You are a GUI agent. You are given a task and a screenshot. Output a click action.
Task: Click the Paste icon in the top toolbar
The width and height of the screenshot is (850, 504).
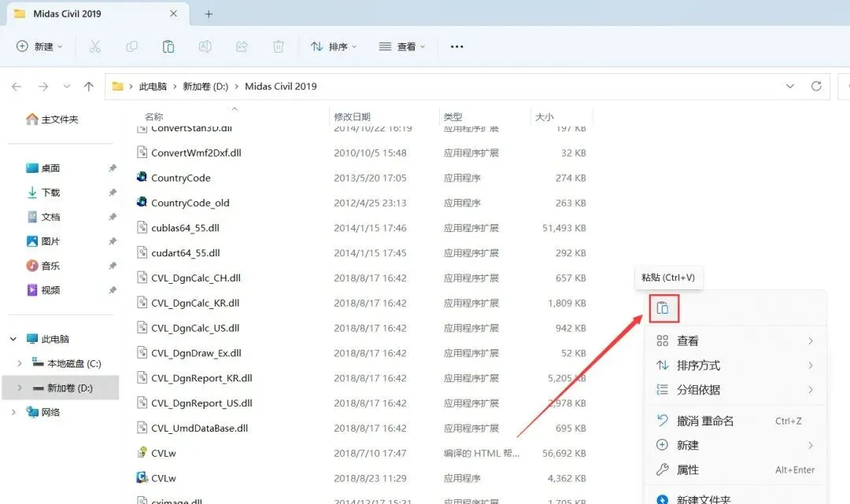[x=168, y=46]
